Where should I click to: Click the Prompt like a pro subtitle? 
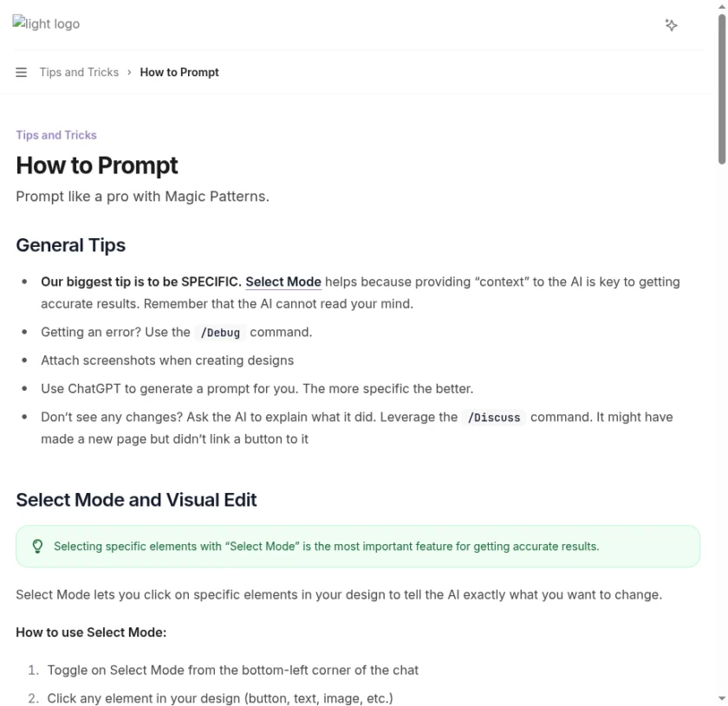(142, 196)
